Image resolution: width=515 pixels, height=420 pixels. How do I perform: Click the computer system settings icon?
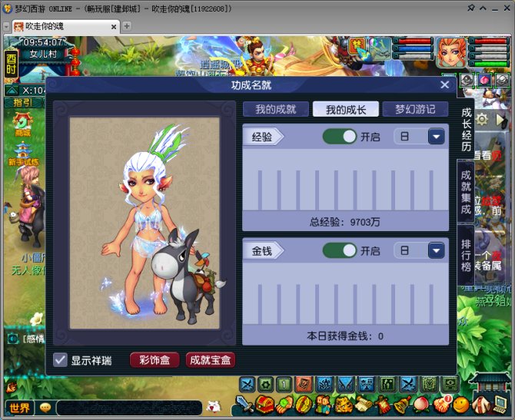click(x=500, y=405)
